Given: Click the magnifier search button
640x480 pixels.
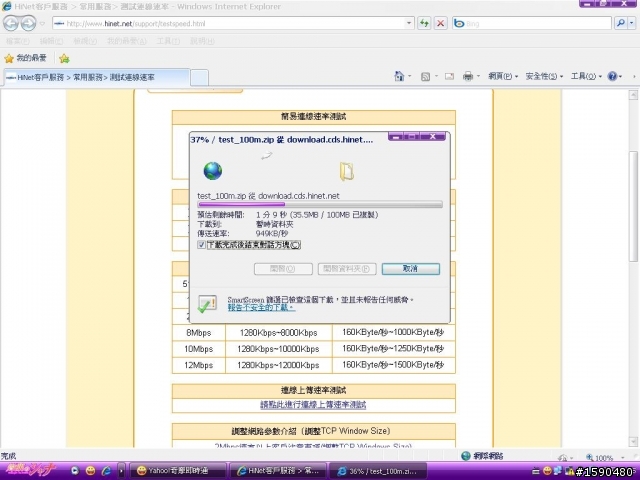Looking at the screenshot, I should tap(621, 23).
